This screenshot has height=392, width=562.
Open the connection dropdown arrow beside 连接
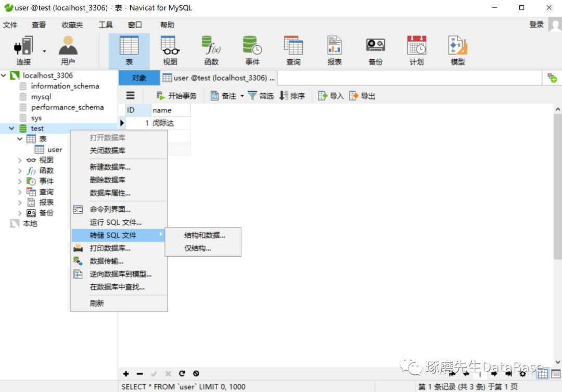44,52
